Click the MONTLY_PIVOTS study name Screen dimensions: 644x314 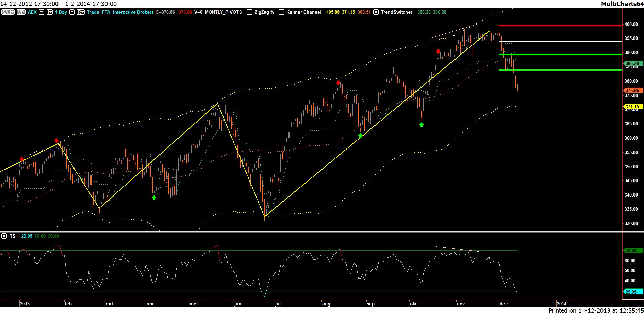223,12
